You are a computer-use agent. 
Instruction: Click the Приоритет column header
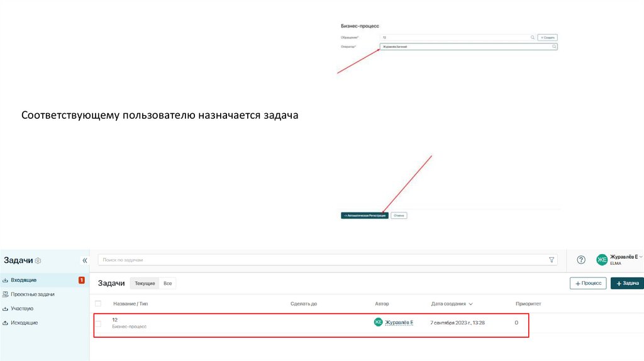click(x=528, y=304)
